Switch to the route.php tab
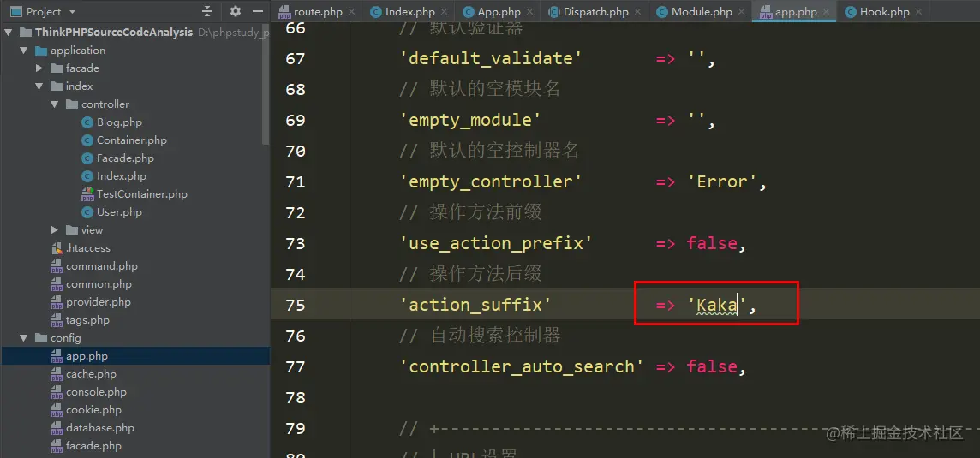 click(x=318, y=12)
